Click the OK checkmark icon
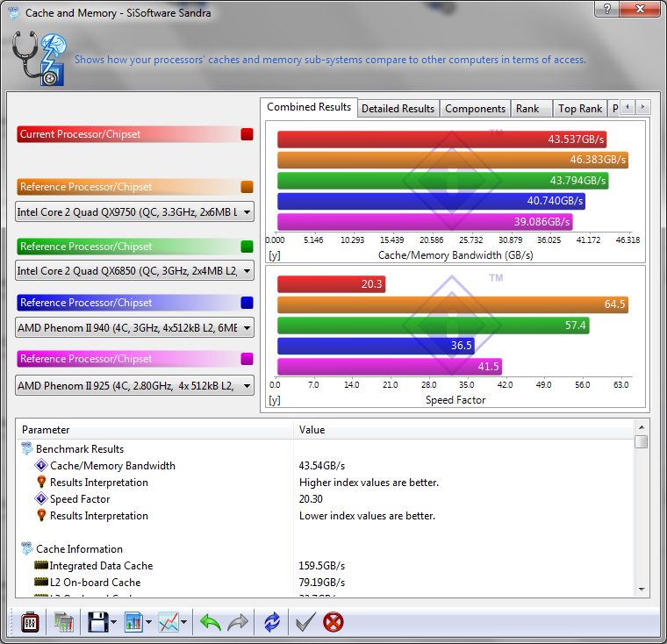 coord(305,623)
